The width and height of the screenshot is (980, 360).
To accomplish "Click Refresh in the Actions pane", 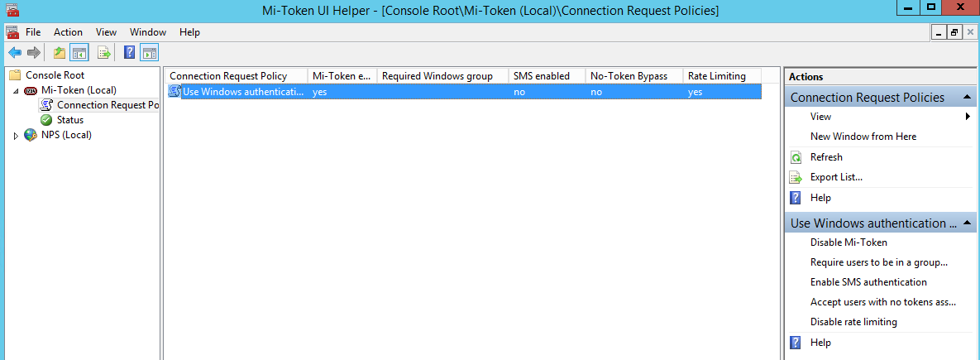I will [x=826, y=157].
